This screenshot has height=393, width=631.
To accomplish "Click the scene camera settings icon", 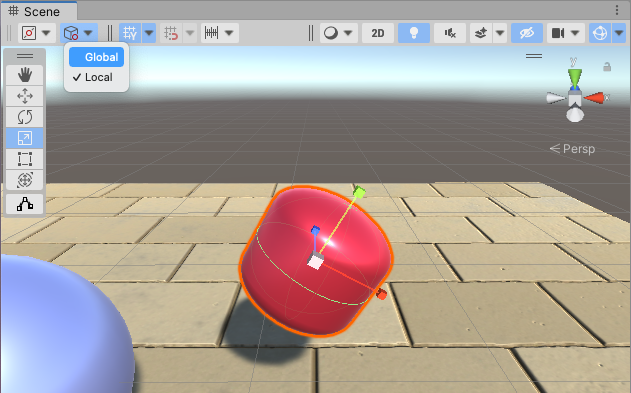I will [x=558, y=33].
